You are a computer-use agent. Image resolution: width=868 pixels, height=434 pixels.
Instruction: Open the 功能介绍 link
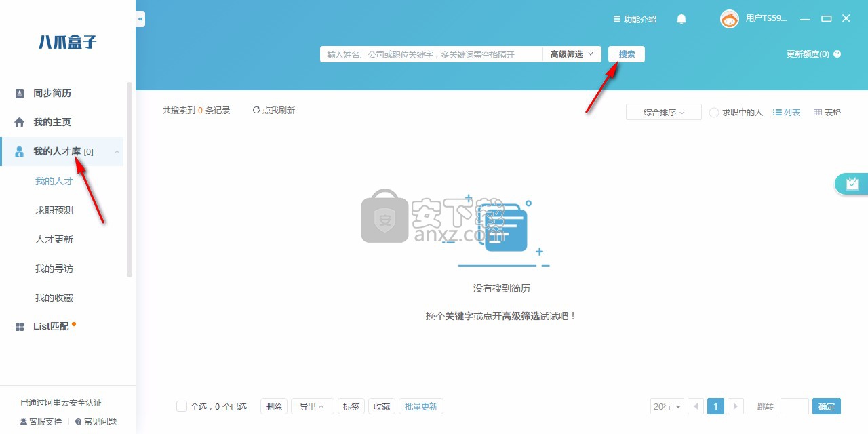click(640, 19)
